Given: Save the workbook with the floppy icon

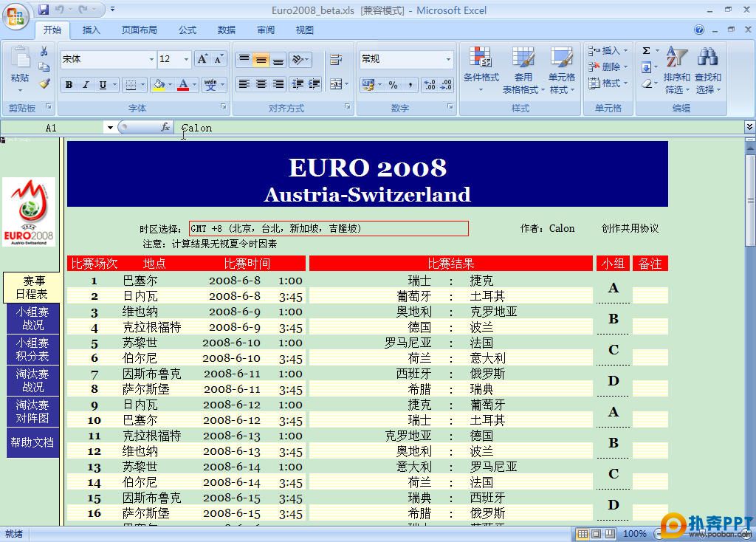Looking at the screenshot, I should click(44, 10).
